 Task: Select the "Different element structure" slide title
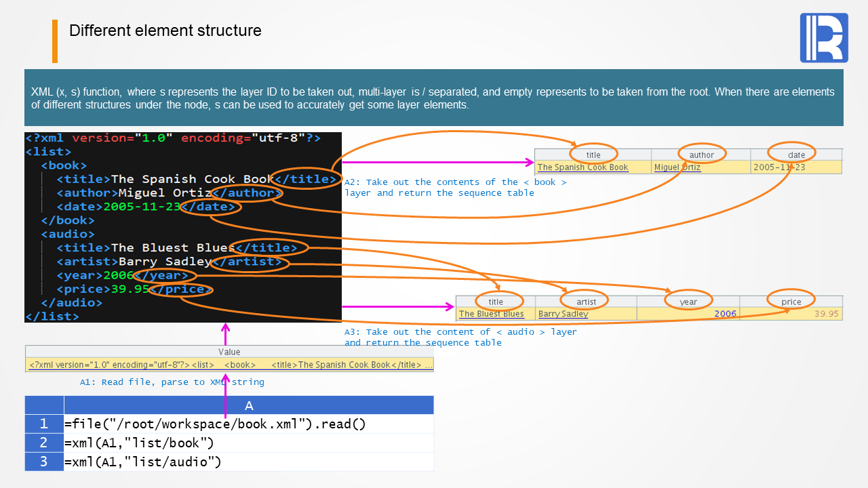[165, 30]
